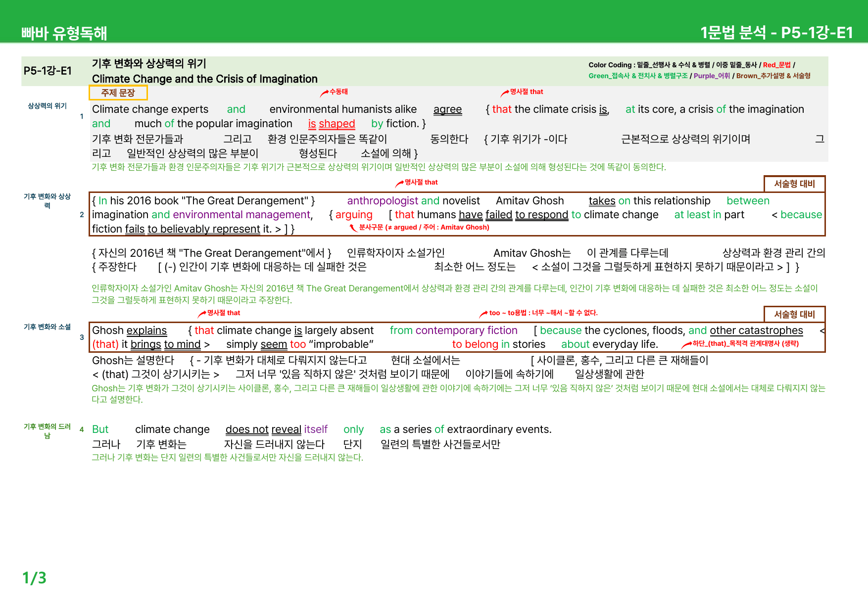Click the underlined 'does not reveal'
Viewport: 868px width, 614px height.
click(263, 429)
